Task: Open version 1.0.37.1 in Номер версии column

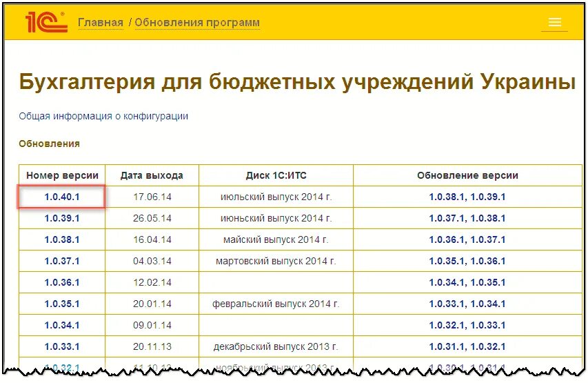Action: pos(62,261)
